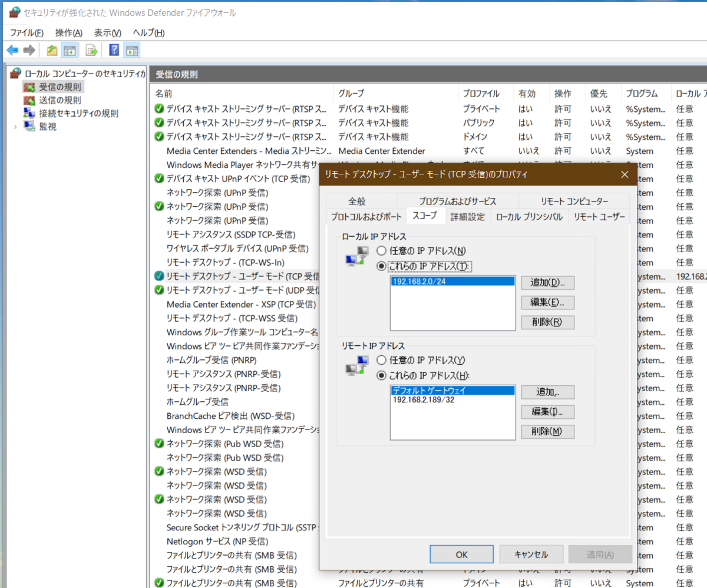Select the スコープ tab
Image resolution: width=707 pixels, height=588 pixels.
point(425,216)
